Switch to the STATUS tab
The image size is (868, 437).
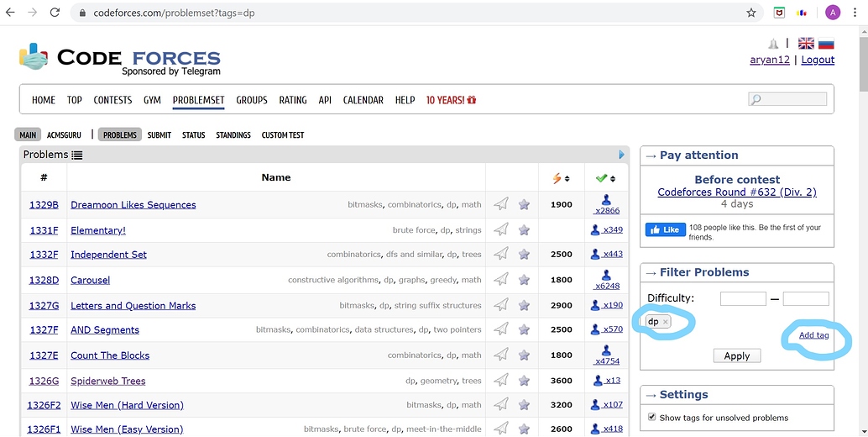[194, 135]
